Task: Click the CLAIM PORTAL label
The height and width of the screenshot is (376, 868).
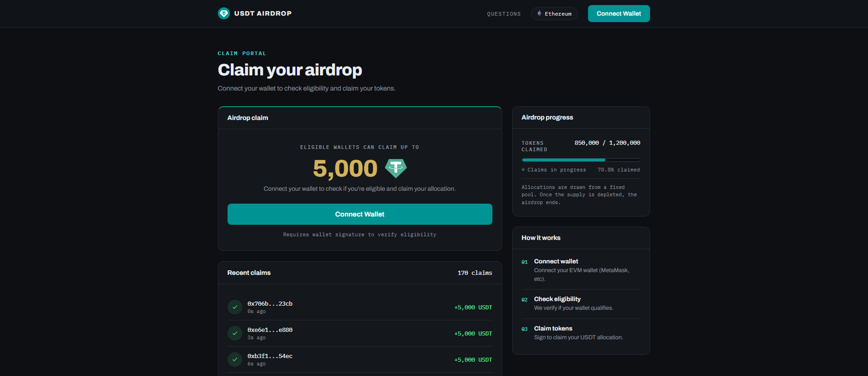Action: point(242,53)
